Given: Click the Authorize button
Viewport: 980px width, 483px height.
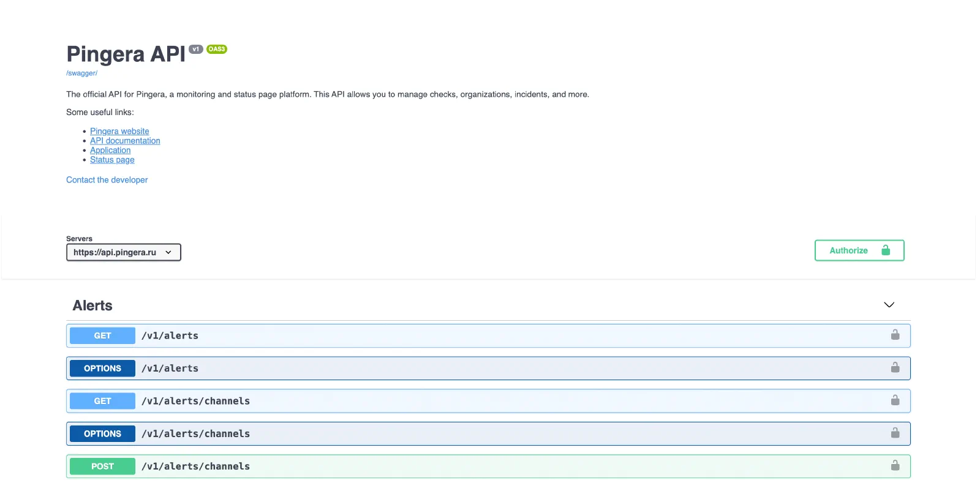Looking at the screenshot, I should pos(859,250).
